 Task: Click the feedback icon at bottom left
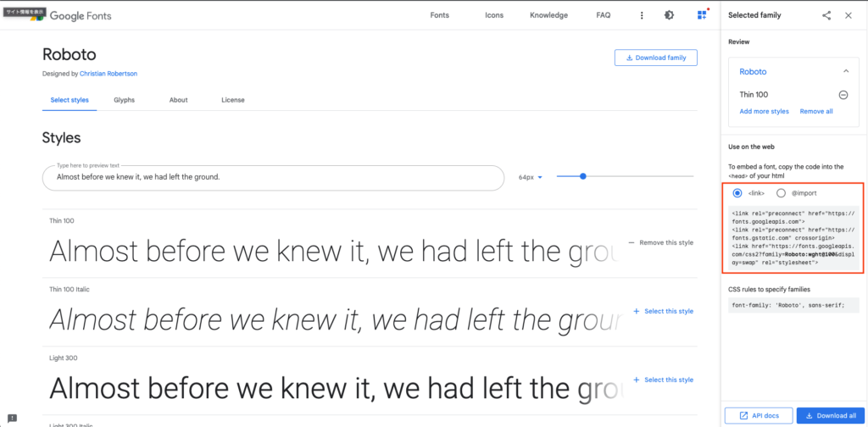point(12,418)
